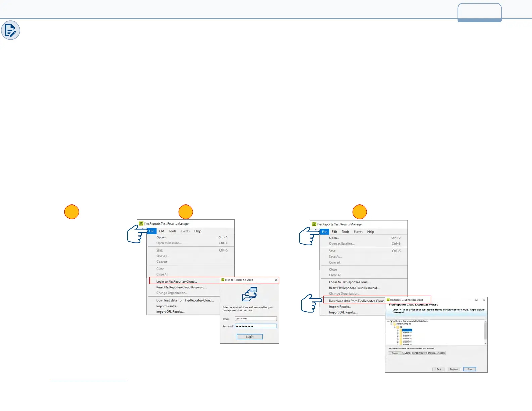Open the Help menu in the download-step window
Image resolution: width=532 pixels, height=411 pixels.
click(x=371, y=232)
